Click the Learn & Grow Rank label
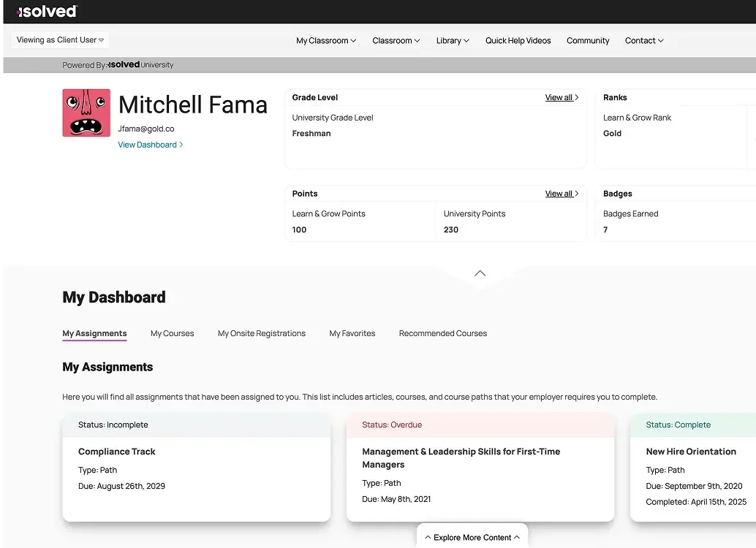The image size is (756, 548). (x=637, y=118)
